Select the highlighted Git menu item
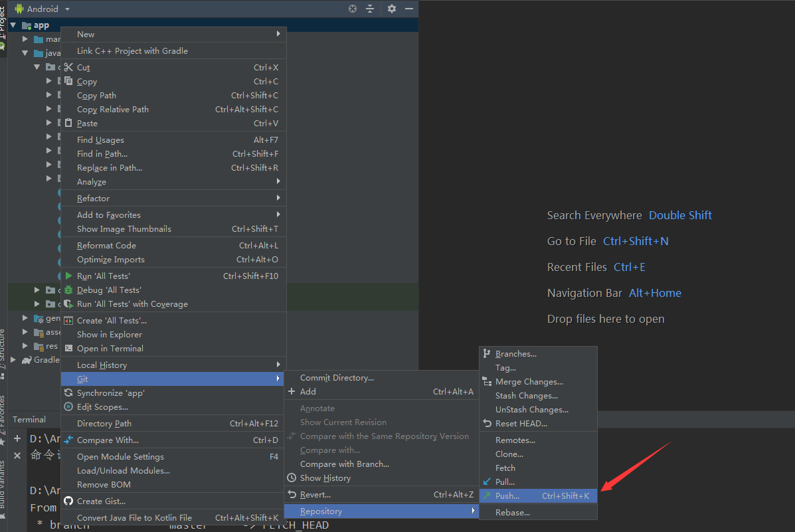This screenshot has height=532, width=795. pyautogui.click(x=173, y=379)
